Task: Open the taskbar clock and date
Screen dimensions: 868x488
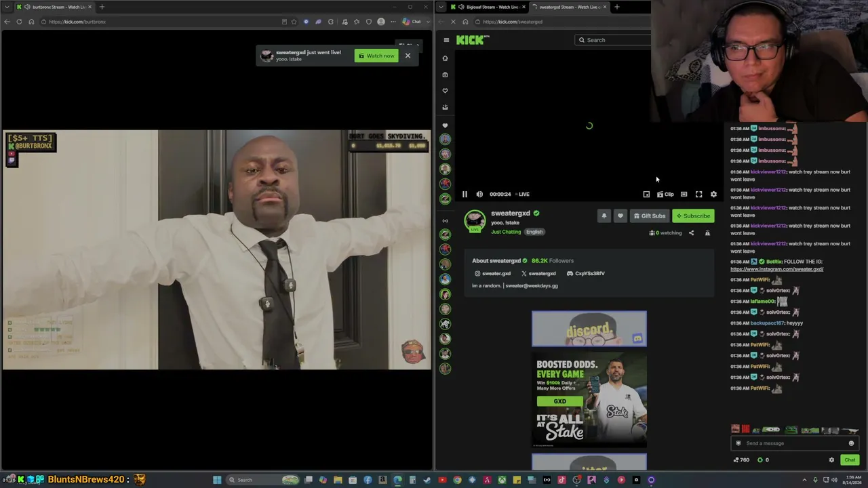Action: click(852, 480)
